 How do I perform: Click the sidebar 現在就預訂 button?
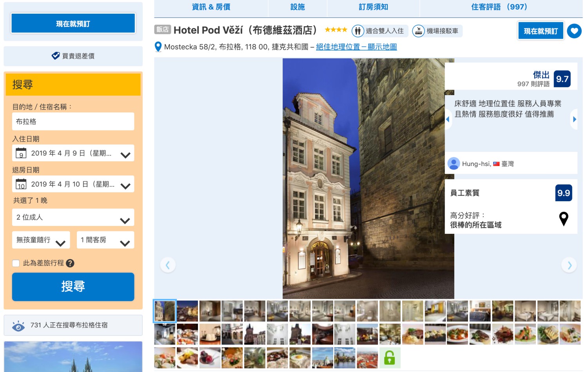(x=73, y=23)
